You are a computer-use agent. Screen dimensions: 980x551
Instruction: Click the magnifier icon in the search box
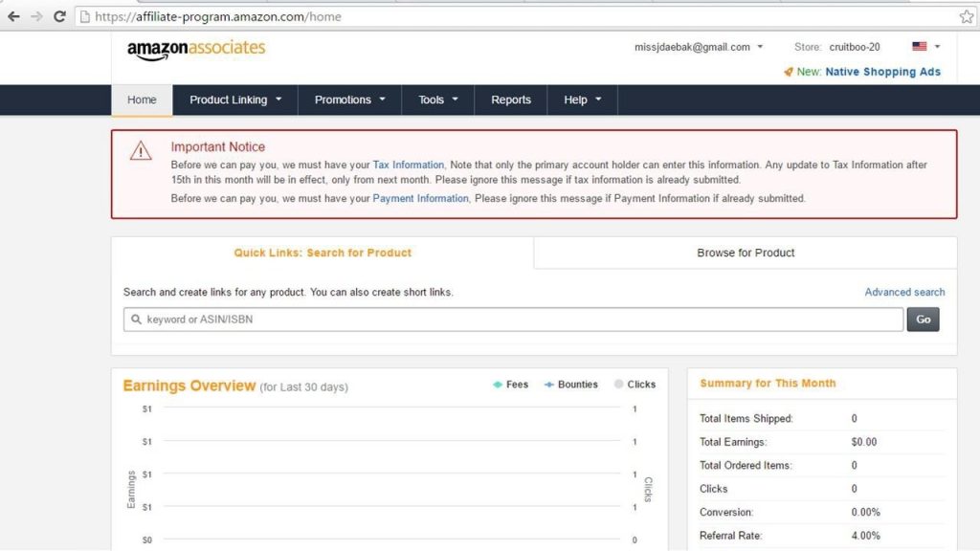136,320
